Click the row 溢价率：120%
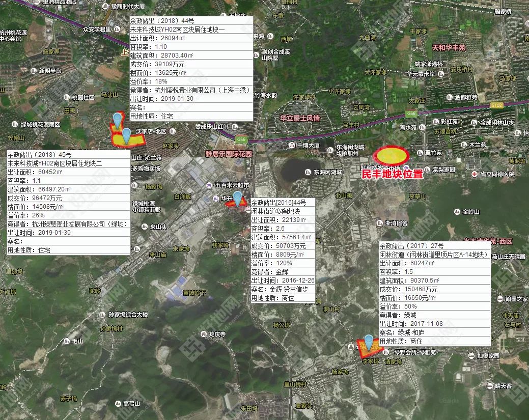 (x=283, y=263)
